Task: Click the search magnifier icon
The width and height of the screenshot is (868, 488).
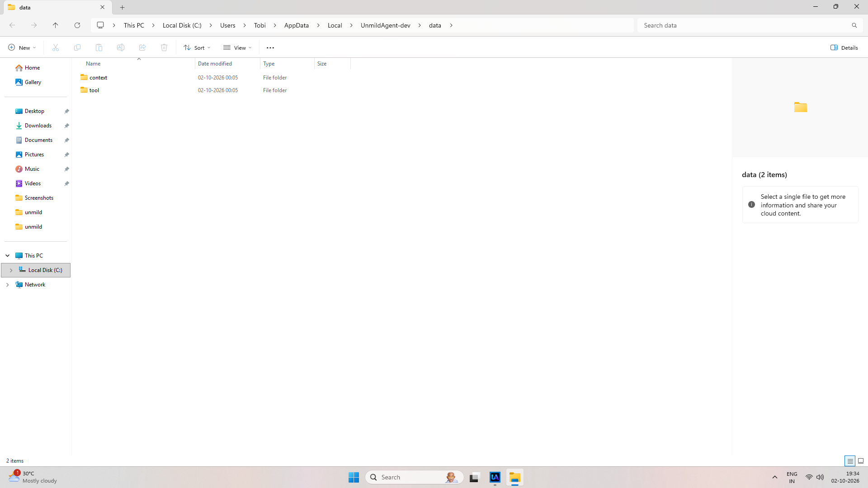Action: [854, 25]
